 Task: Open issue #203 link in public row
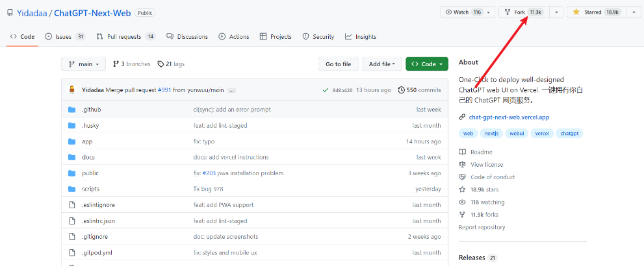tap(209, 173)
